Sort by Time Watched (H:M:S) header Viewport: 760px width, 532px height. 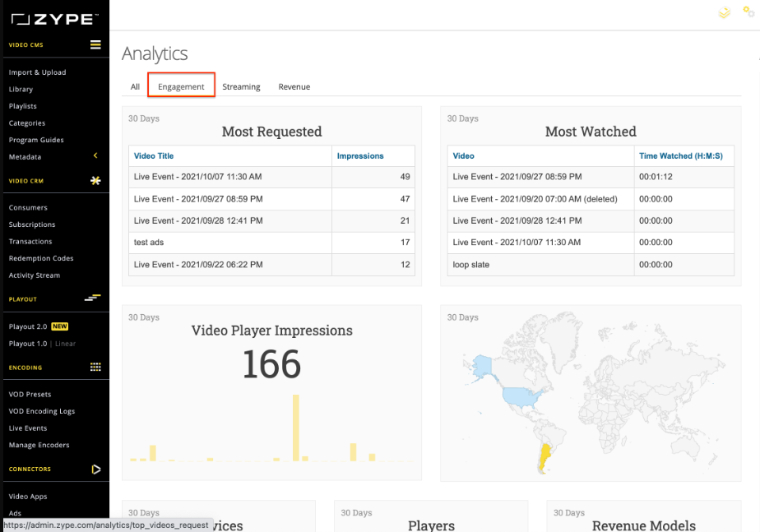tap(681, 156)
